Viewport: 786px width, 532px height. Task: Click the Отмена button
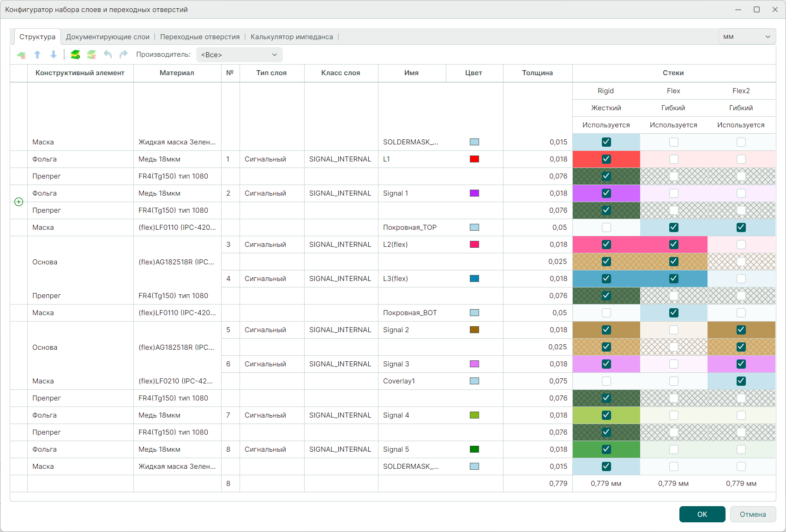tap(752, 514)
